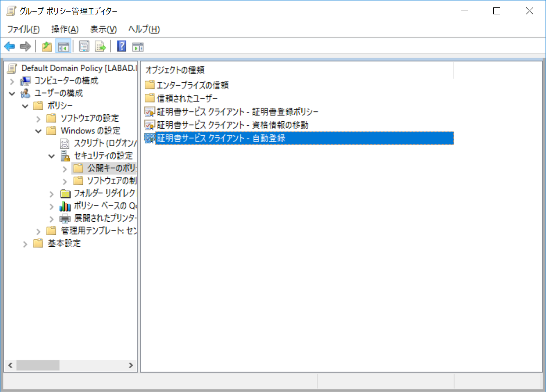Viewport: 546px width, 392px height.
Task: Collapse セキュリティの設定 node
Action: (x=51, y=156)
